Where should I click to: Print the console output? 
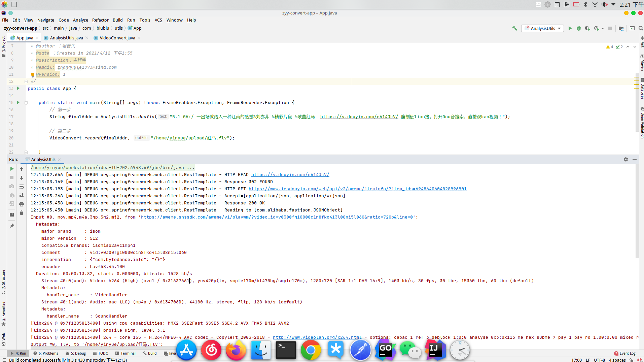[x=22, y=204]
